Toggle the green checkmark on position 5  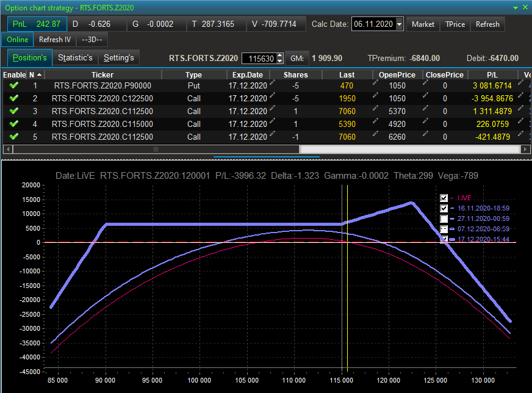pos(14,137)
